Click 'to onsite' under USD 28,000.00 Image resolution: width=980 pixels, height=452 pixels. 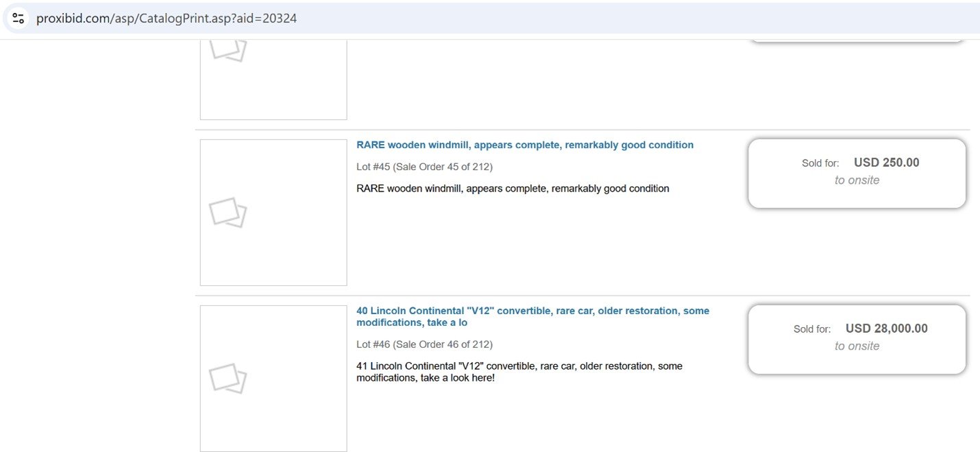pos(857,346)
